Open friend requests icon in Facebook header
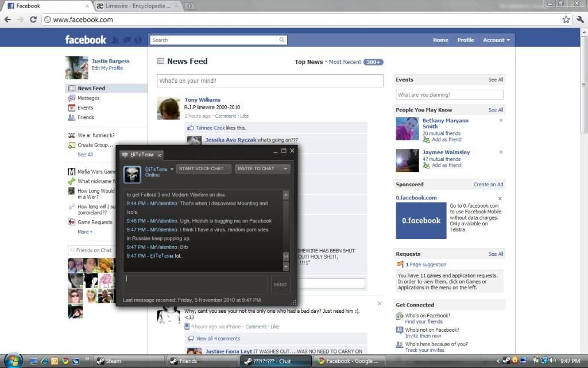The height and width of the screenshot is (368, 588). click(115, 40)
